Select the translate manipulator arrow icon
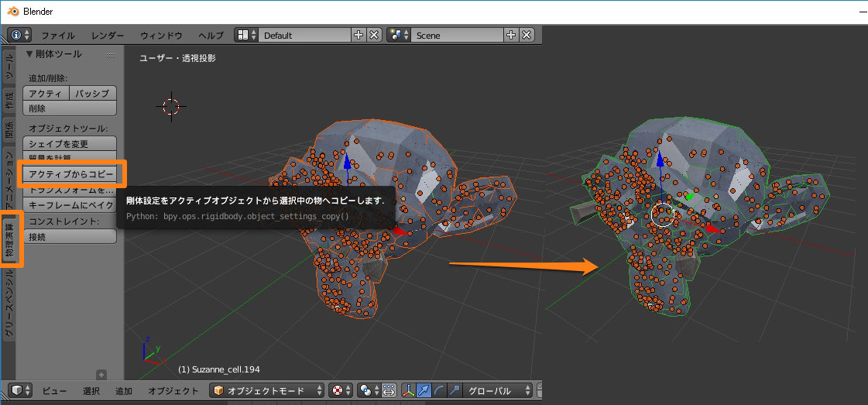 pos(424,390)
